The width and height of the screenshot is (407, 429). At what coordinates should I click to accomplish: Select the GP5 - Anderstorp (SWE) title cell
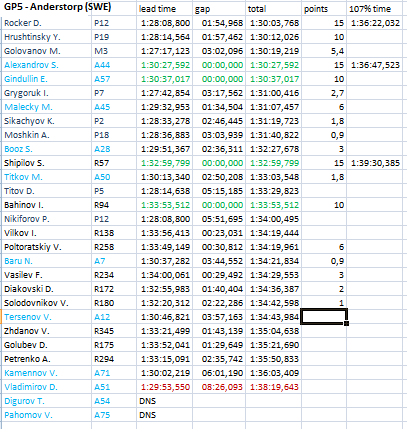(57, 8)
